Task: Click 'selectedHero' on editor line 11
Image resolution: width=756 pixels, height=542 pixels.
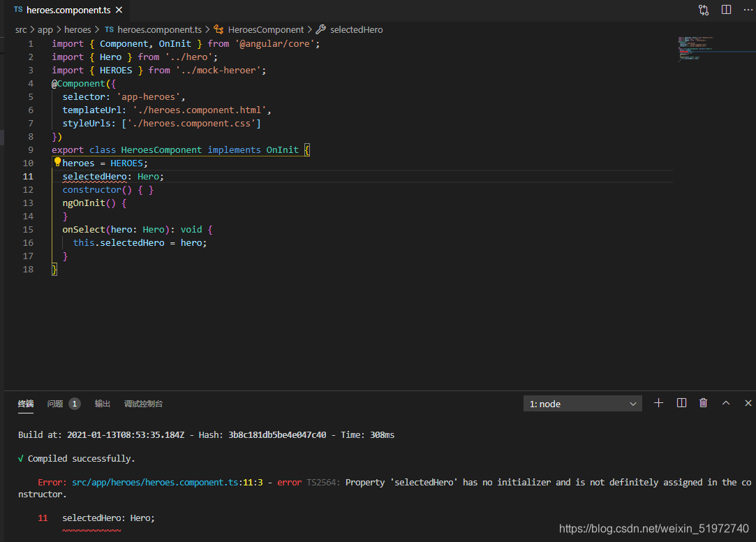Action: (x=94, y=177)
